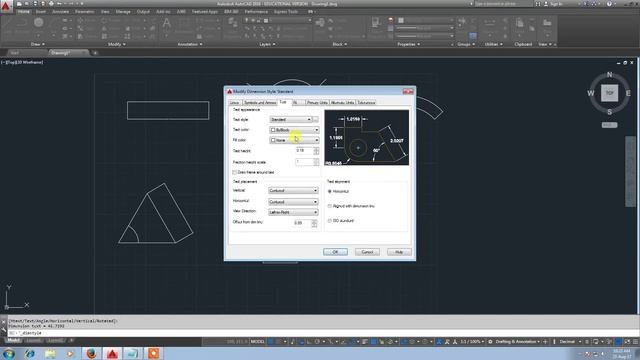
Task: Open the Annotate ribbon tab
Action: pyautogui.click(x=60, y=11)
